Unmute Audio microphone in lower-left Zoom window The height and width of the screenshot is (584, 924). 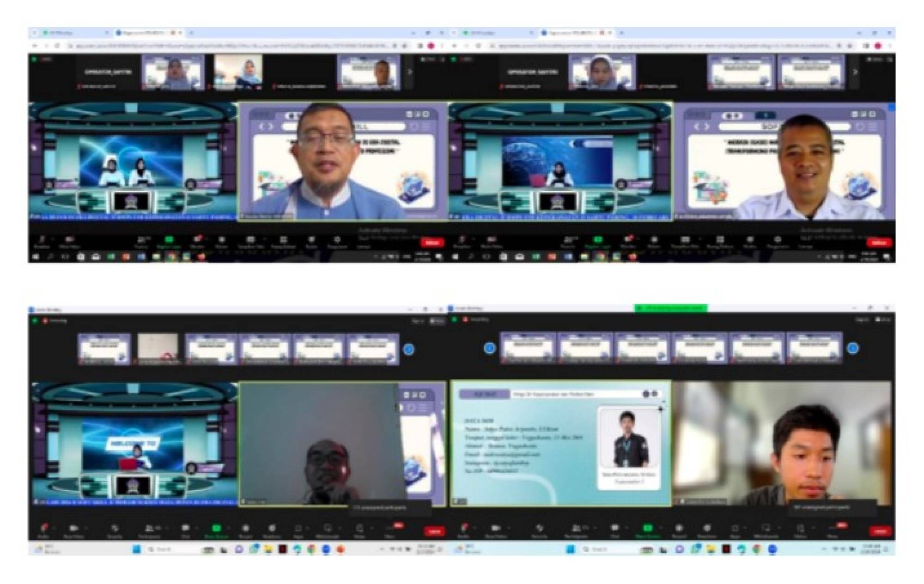44,529
